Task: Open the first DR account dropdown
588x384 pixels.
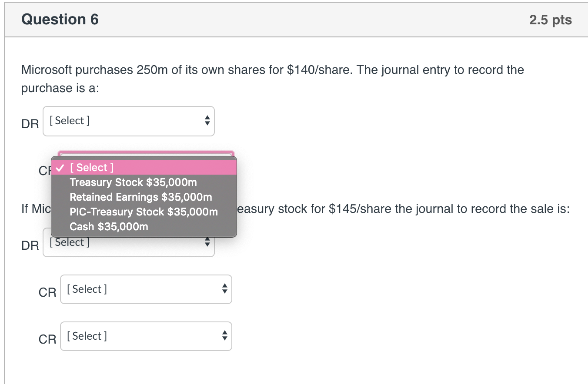Action: click(129, 121)
